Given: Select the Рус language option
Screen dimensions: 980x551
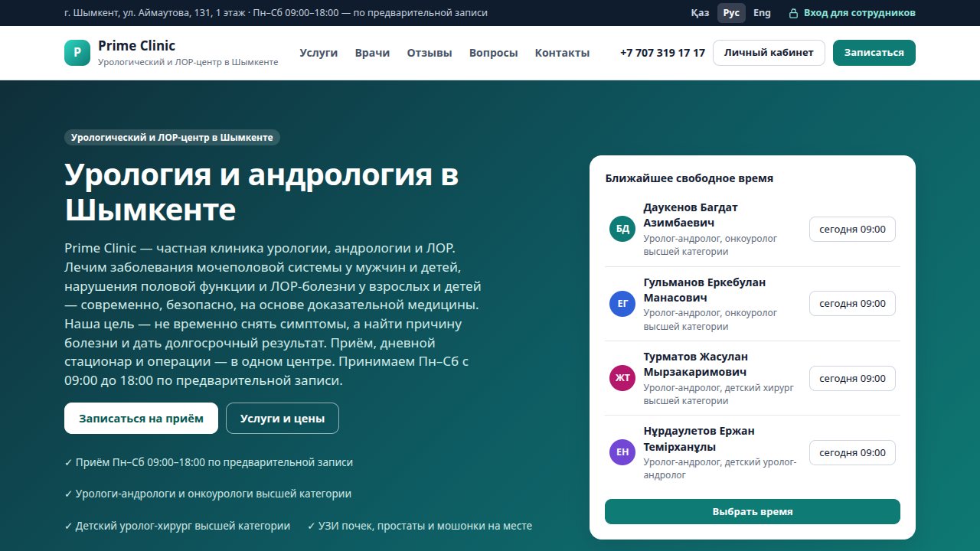Looking at the screenshot, I should pyautogui.click(x=731, y=13).
